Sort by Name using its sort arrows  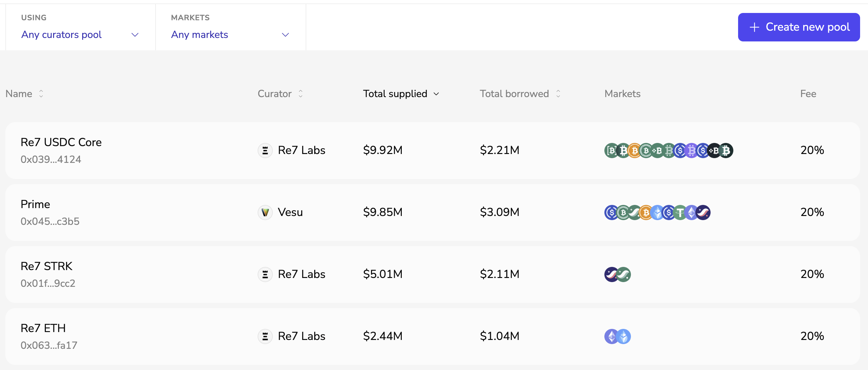point(41,94)
